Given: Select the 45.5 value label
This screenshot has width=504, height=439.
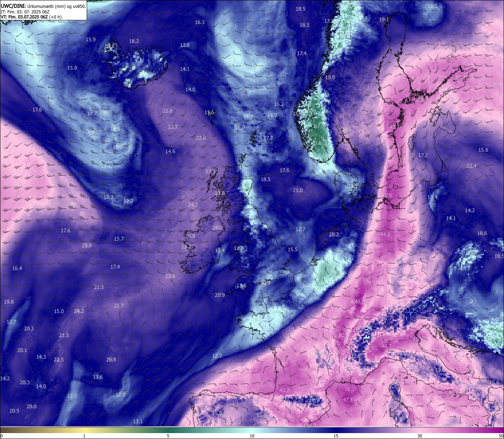Looking at the screenshot, I should pos(387,195).
